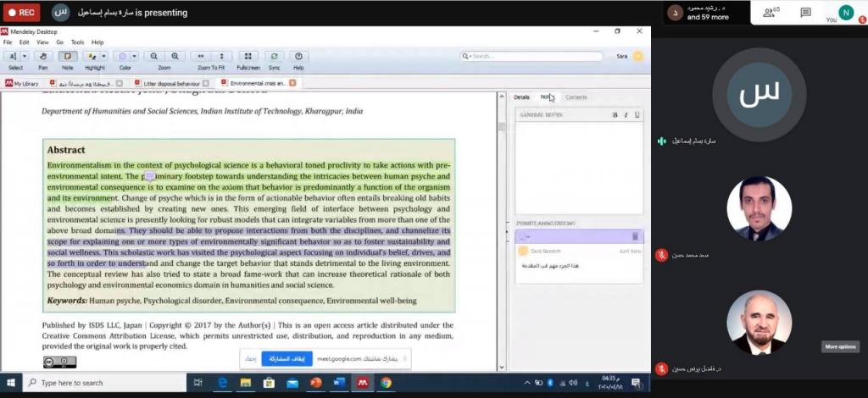This screenshot has height=398, width=868.
Task: Zoom in using the plus magnifier
Action: pos(175,57)
